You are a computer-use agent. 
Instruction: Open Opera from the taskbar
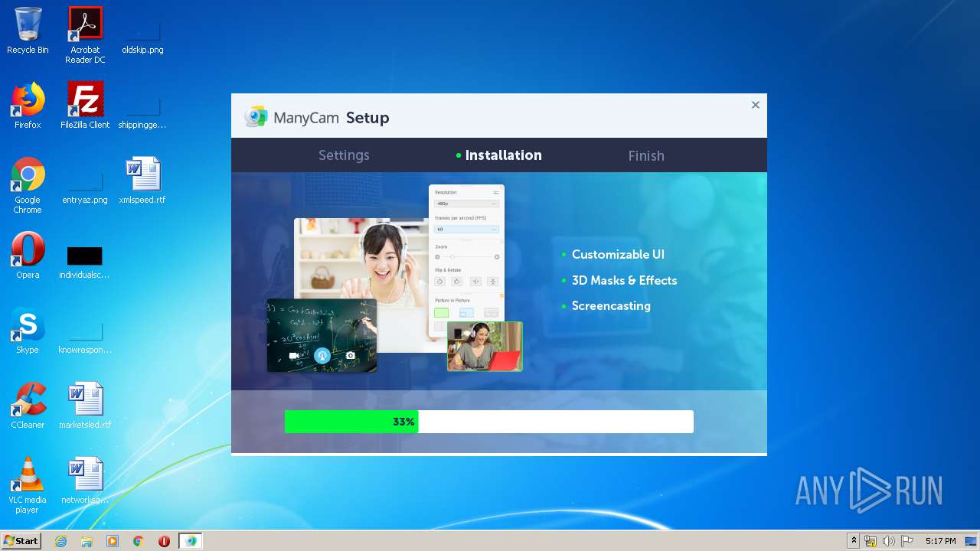point(164,541)
